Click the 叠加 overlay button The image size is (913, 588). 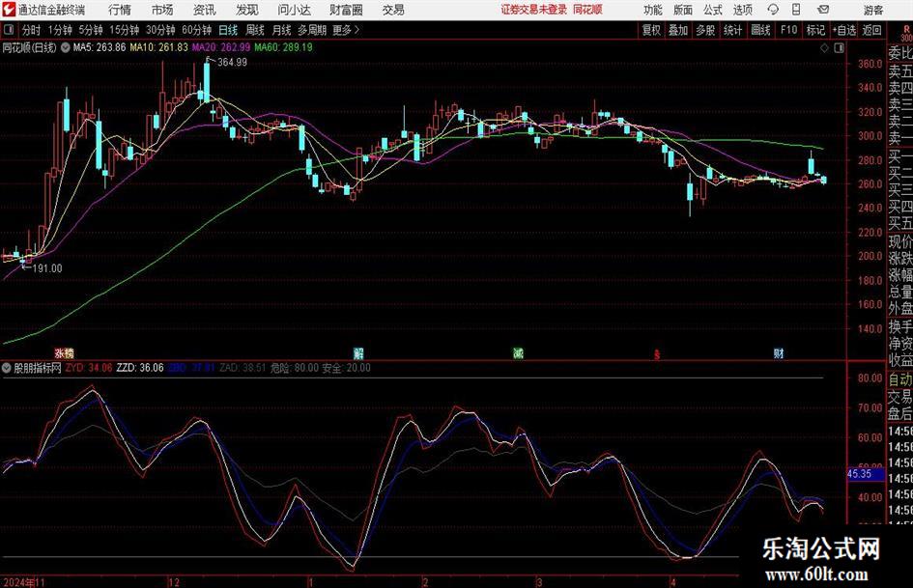click(678, 30)
